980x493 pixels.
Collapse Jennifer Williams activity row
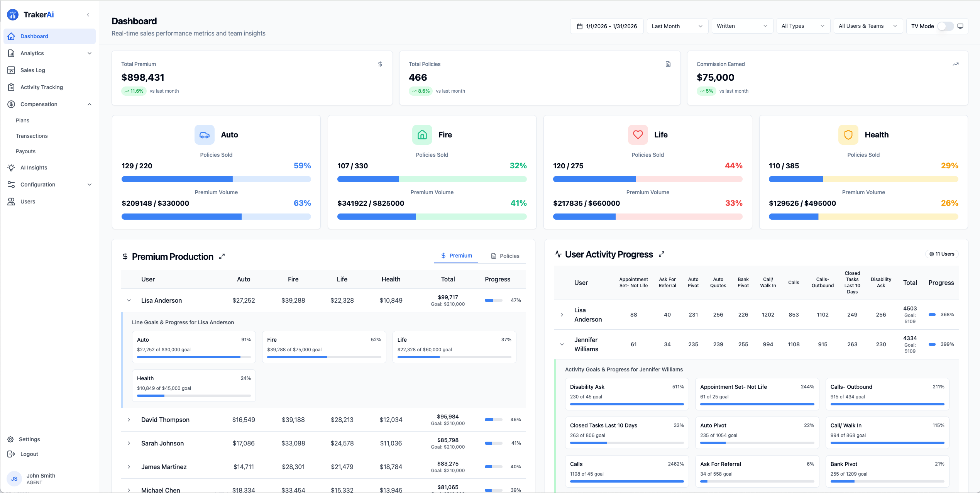click(562, 344)
